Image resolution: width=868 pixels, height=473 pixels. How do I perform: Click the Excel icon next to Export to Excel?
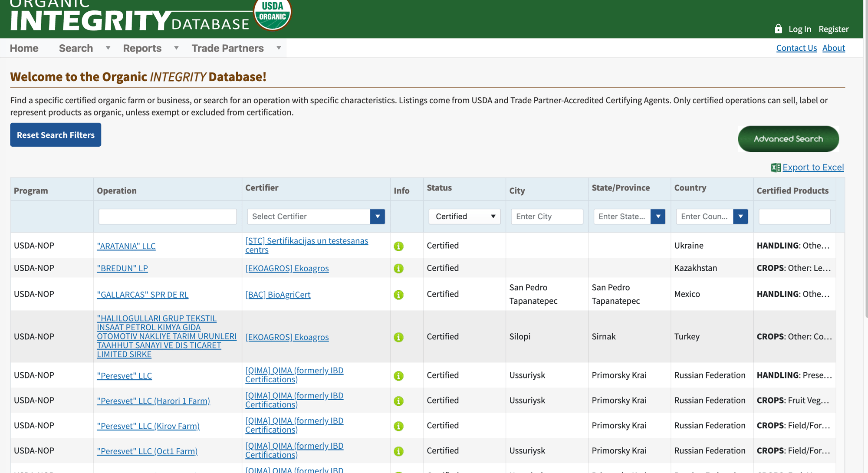776,168
